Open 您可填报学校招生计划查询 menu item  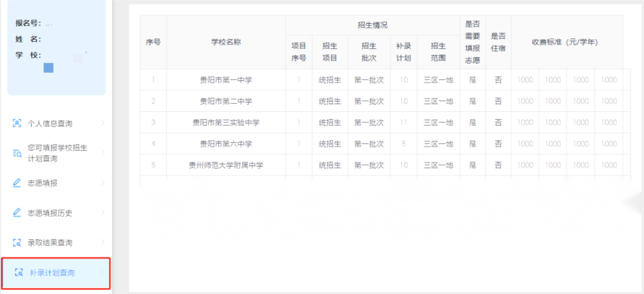[57, 153]
